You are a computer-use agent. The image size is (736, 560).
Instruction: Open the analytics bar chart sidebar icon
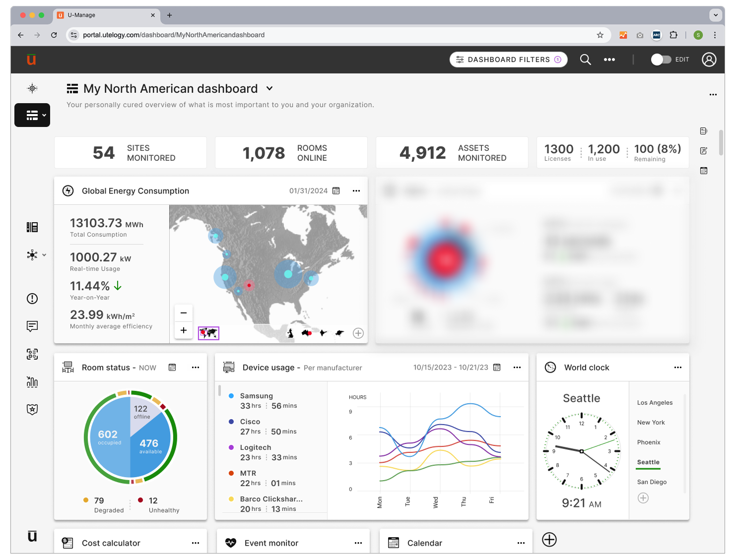coord(32,381)
